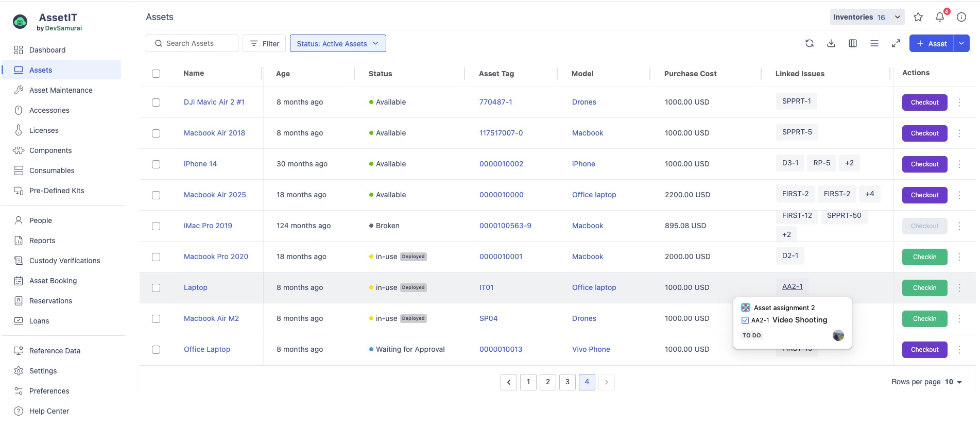Screen dimensions: 980x427
Task: Click the + Asset button
Action: [x=932, y=43]
